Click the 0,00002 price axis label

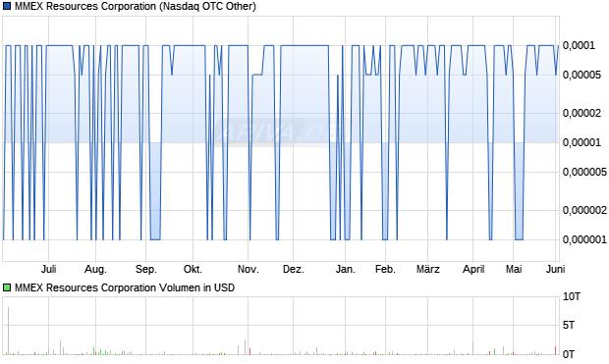tap(581, 113)
